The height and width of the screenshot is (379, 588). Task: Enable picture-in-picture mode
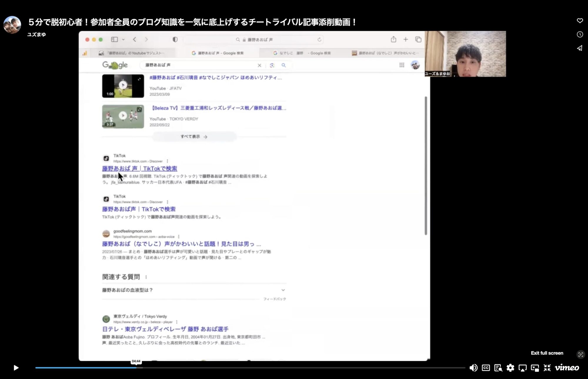(x=535, y=368)
